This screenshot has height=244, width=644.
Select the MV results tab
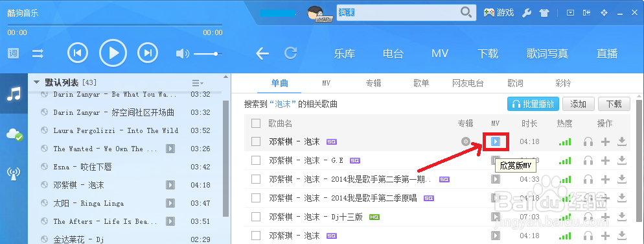326,83
